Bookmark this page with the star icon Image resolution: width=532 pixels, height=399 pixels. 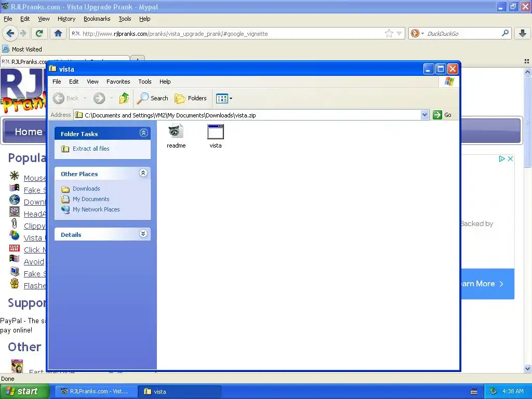click(x=389, y=33)
